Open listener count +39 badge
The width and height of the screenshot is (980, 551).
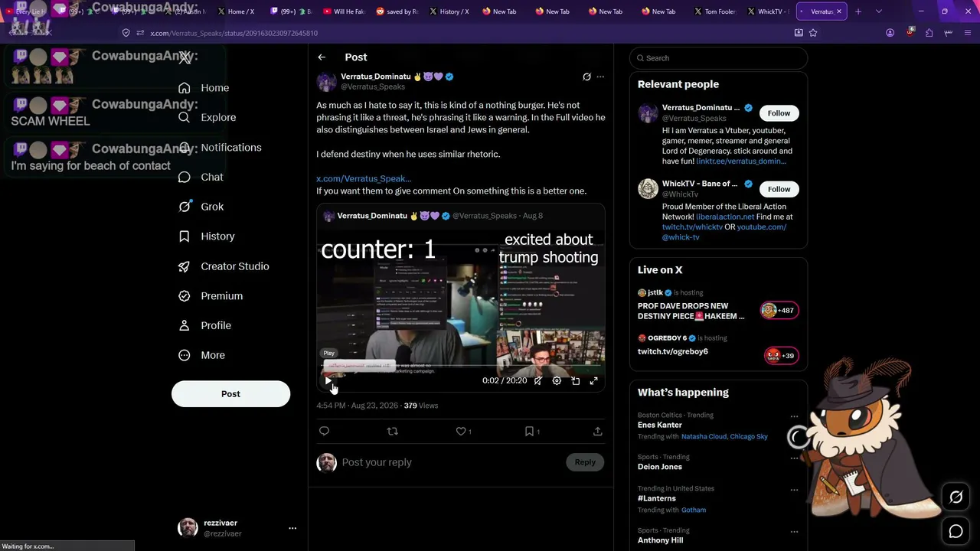coord(780,355)
